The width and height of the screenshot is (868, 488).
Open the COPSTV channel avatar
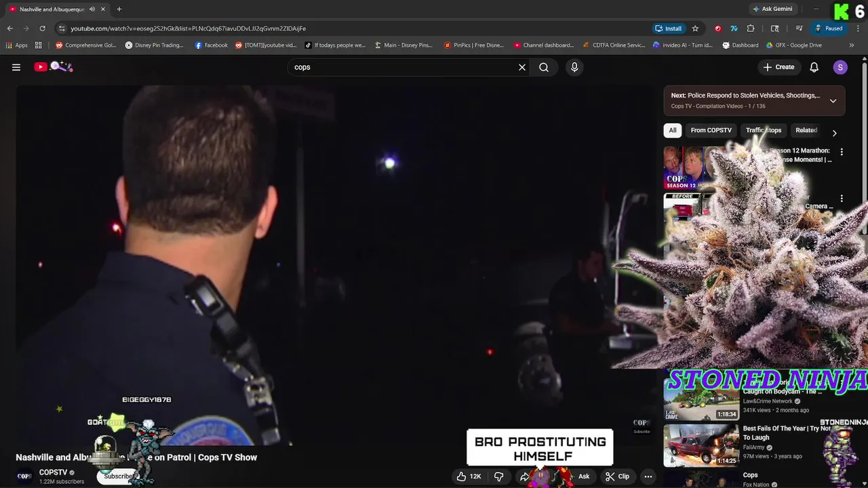coord(24,476)
